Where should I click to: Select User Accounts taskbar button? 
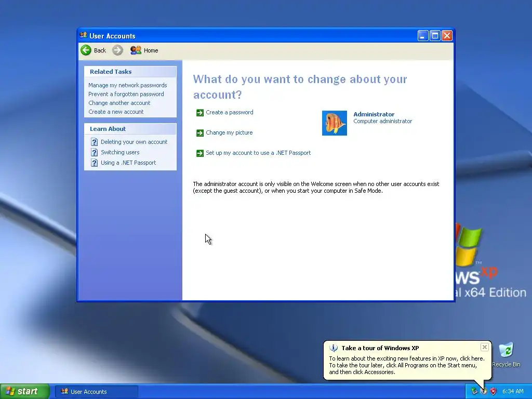pos(97,392)
